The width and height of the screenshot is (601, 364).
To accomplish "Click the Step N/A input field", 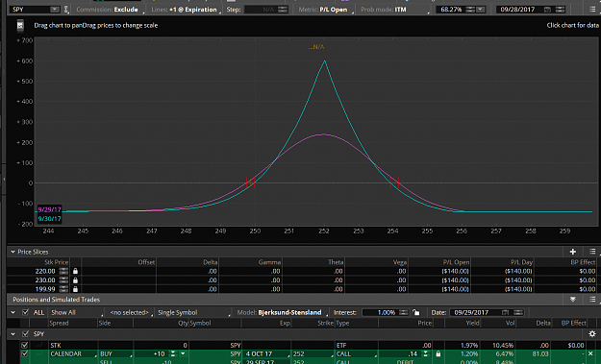I will tap(261, 10).
